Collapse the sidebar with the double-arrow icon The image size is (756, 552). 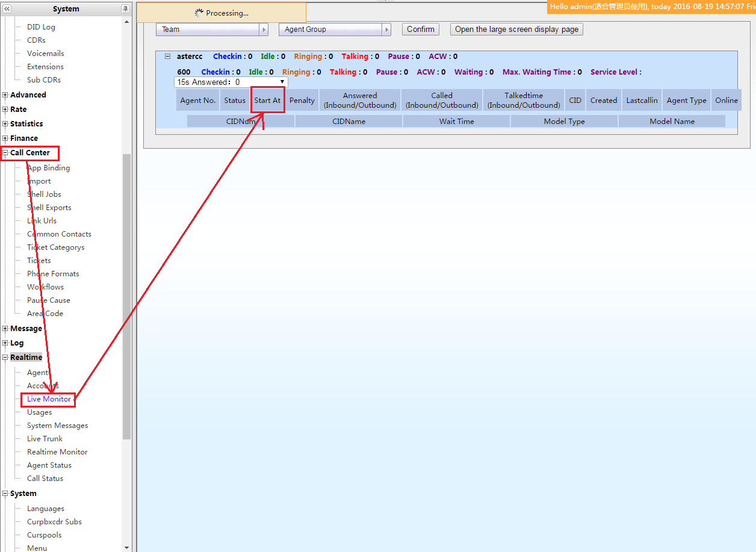point(7,9)
